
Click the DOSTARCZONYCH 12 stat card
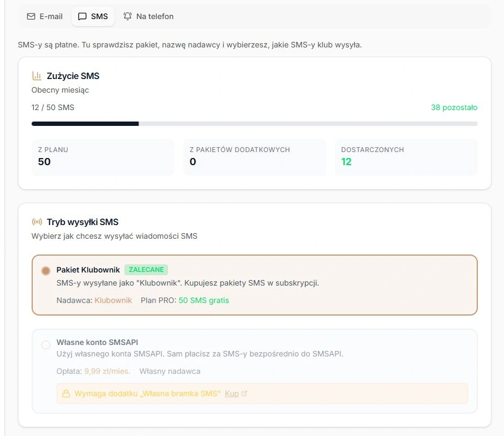click(406, 158)
